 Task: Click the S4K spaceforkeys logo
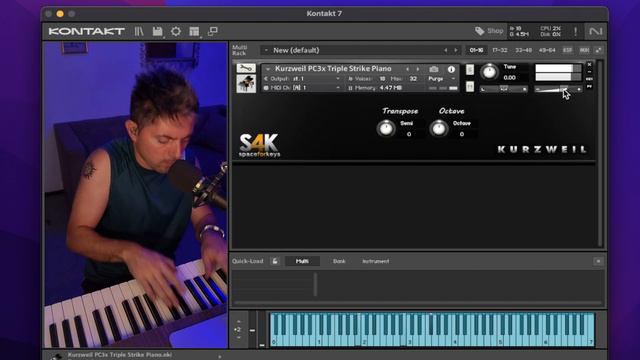pyautogui.click(x=259, y=145)
